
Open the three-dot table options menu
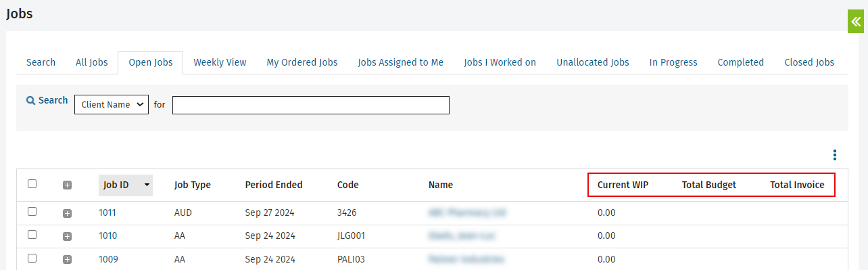click(x=835, y=155)
